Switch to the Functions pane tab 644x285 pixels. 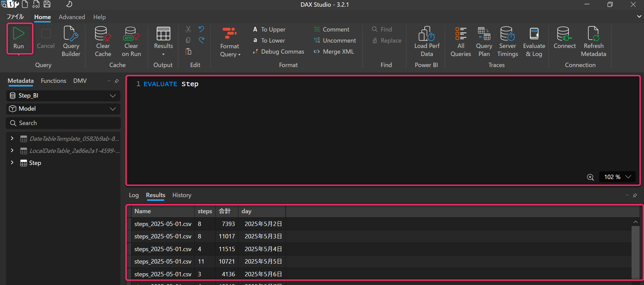pyautogui.click(x=53, y=81)
